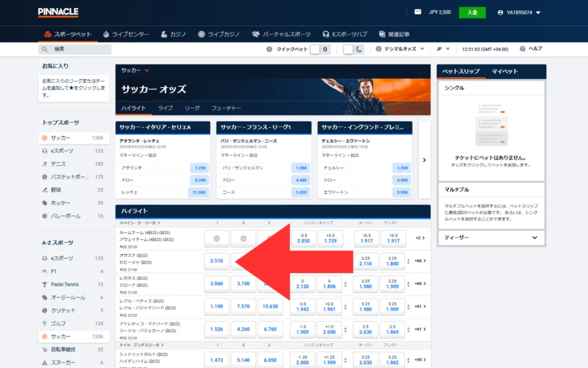588x368 pixels.
Task: Click the 自転車競技 cycling icon
Action: (x=45, y=350)
